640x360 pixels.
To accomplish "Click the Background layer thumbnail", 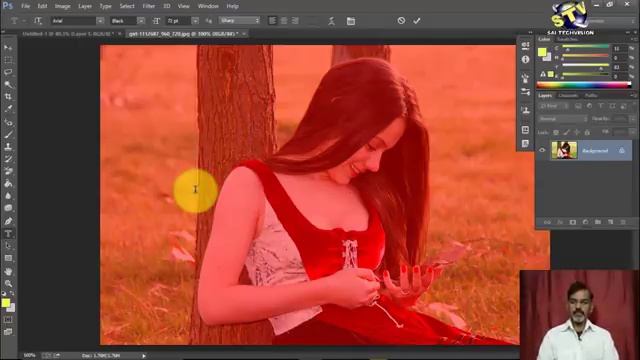I will (x=564, y=150).
